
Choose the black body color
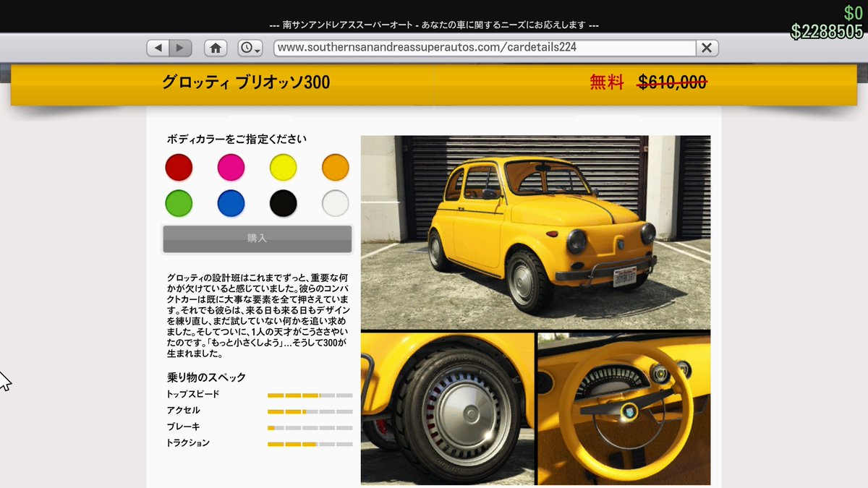point(284,203)
